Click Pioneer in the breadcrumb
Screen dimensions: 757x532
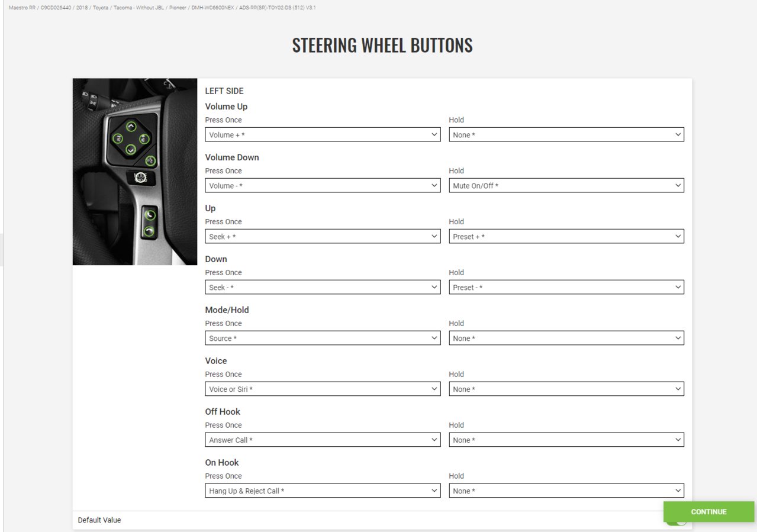[176, 8]
